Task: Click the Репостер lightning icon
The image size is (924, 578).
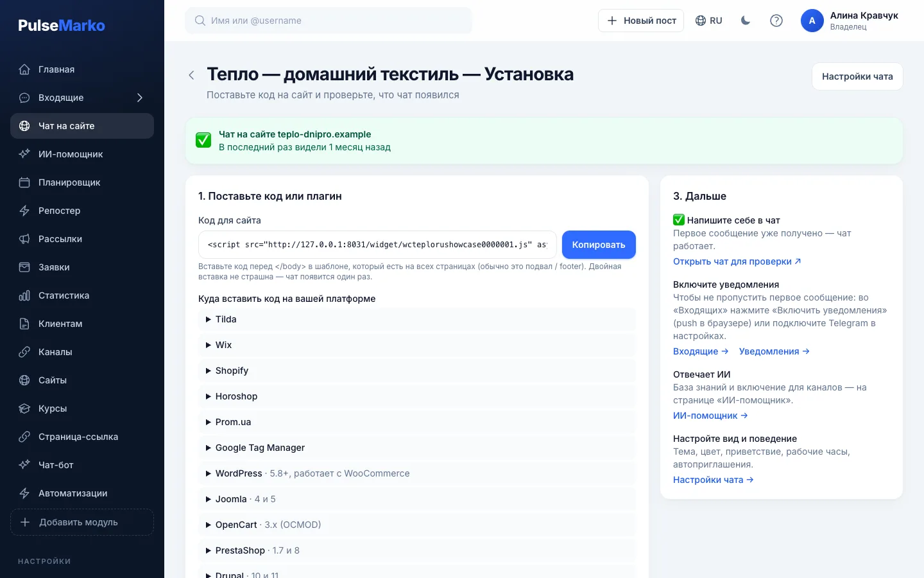Action: [24, 211]
